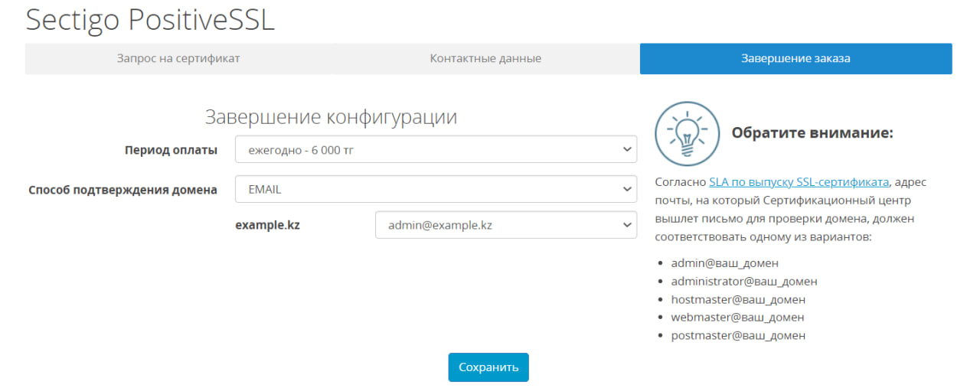Click the example.kz domain label
The height and width of the screenshot is (388, 980).
267,226
